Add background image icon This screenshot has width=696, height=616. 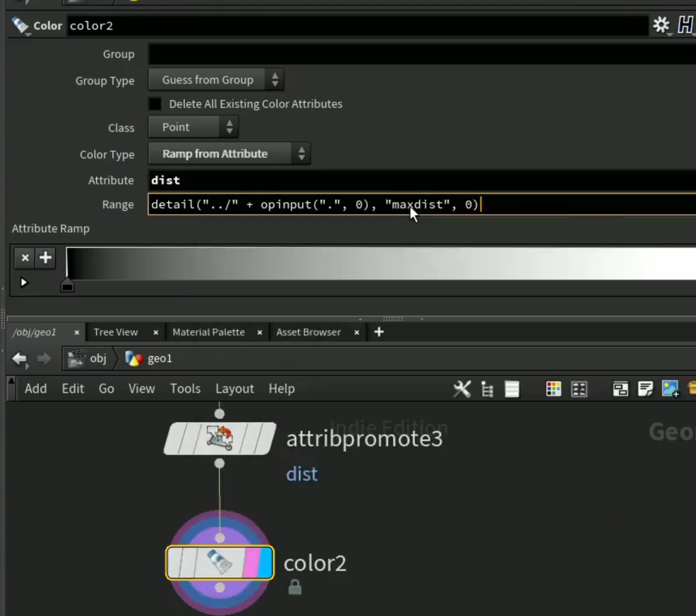tap(670, 389)
